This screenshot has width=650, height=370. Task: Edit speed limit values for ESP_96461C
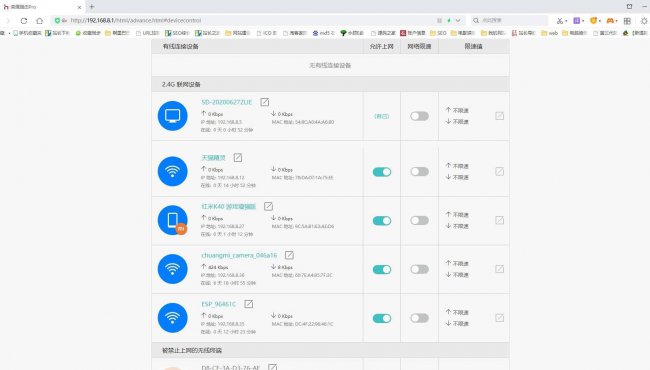(499, 318)
